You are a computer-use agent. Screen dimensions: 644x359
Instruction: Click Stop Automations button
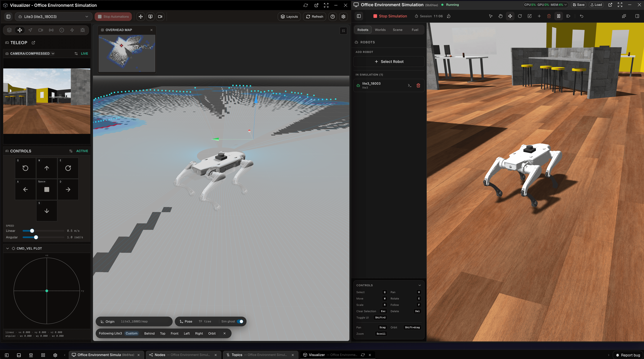[113, 16]
